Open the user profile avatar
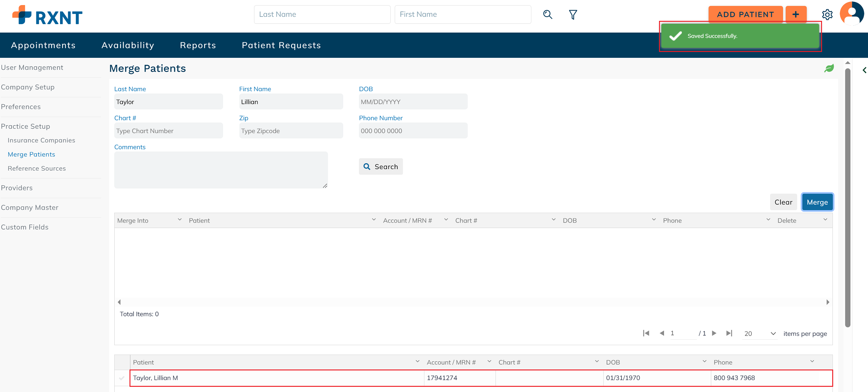The height and width of the screenshot is (392, 868). point(852,14)
